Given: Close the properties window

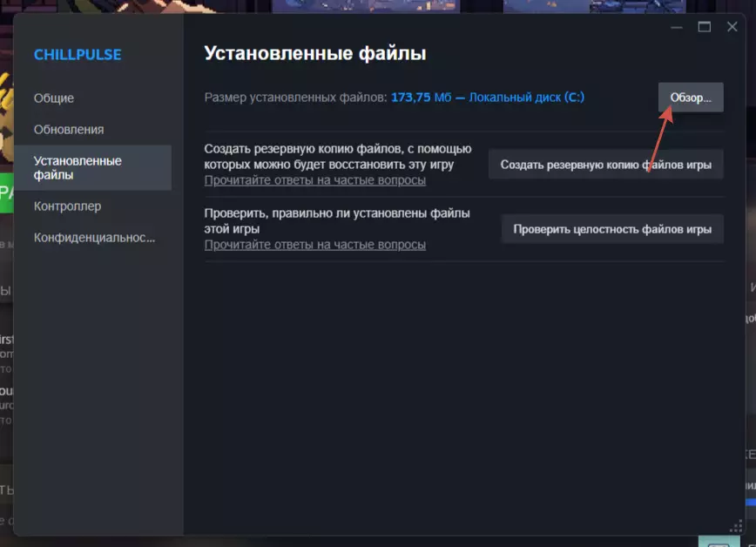Looking at the screenshot, I should coord(732,27).
